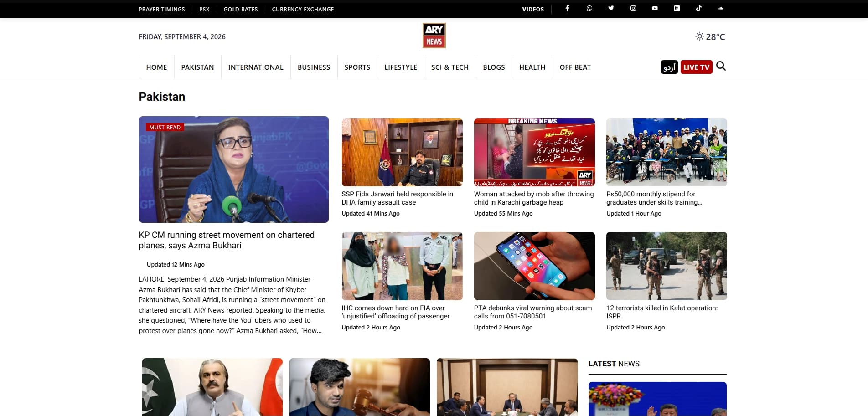Open the Azma Bukhari lead story image
Viewport: 868px width, 416px height.
233,169
